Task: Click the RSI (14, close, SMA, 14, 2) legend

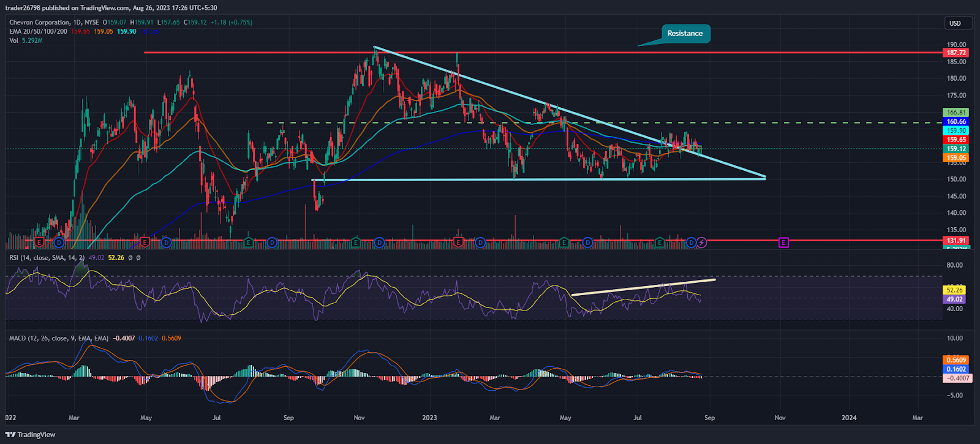Action: click(47, 258)
